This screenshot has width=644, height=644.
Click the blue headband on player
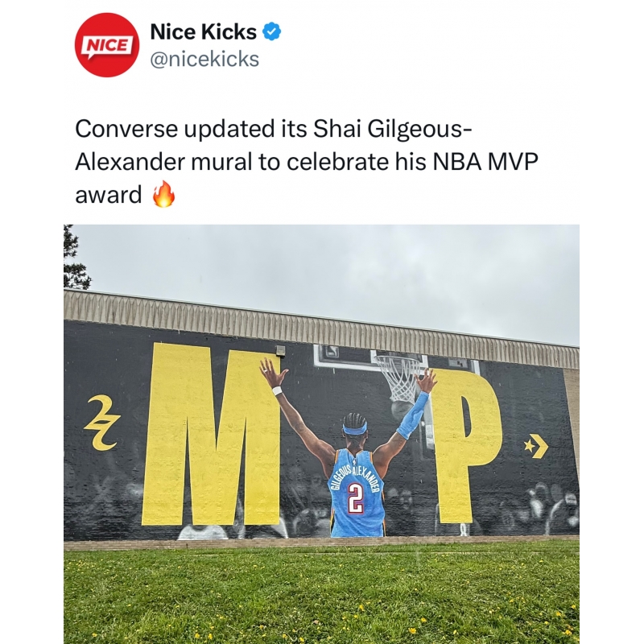(x=354, y=429)
